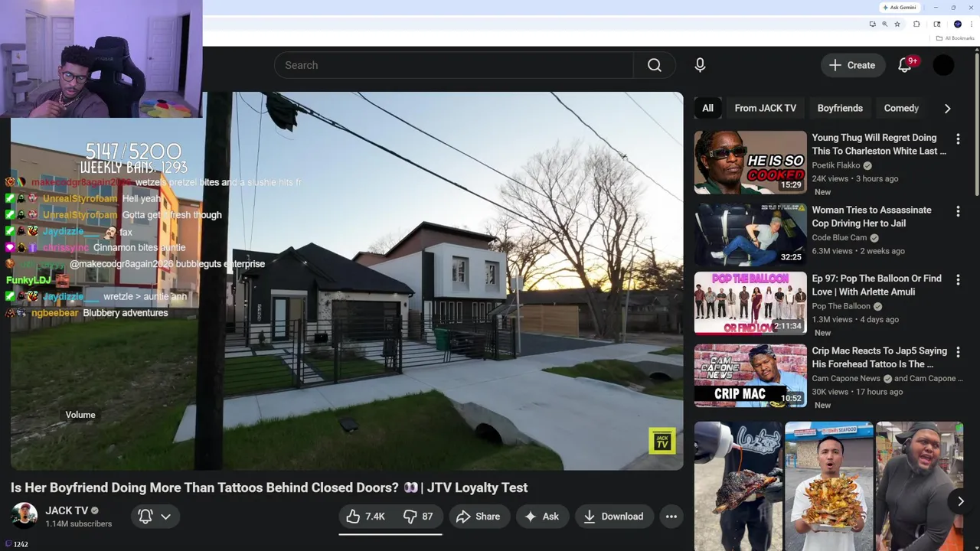The image size is (980, 551).
Task: Click the main video player
Action: pos(347,281)
